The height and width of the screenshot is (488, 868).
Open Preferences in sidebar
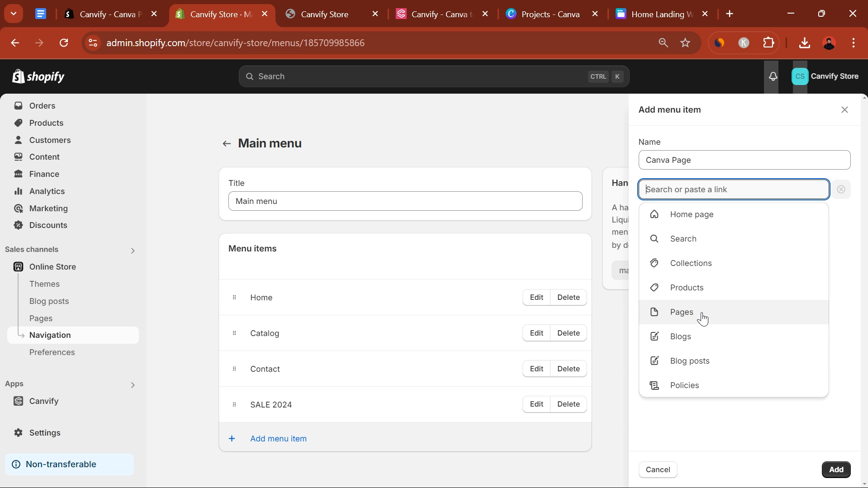pyautogui.click(x=52, y=352)
